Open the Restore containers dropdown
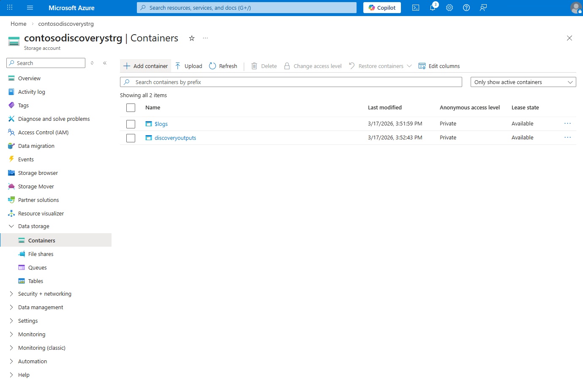This screenshot has height=392, width=583. click(x=380, y=66)
